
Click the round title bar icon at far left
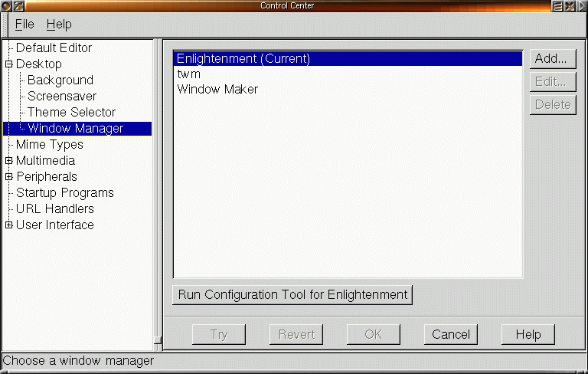point(6,5)
